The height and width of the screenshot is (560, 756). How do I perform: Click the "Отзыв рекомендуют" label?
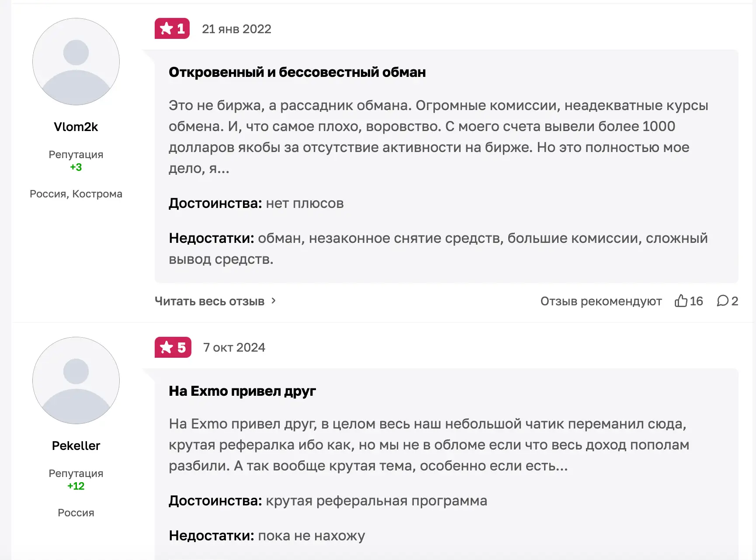pyautogui.click(x=601, y=301)
